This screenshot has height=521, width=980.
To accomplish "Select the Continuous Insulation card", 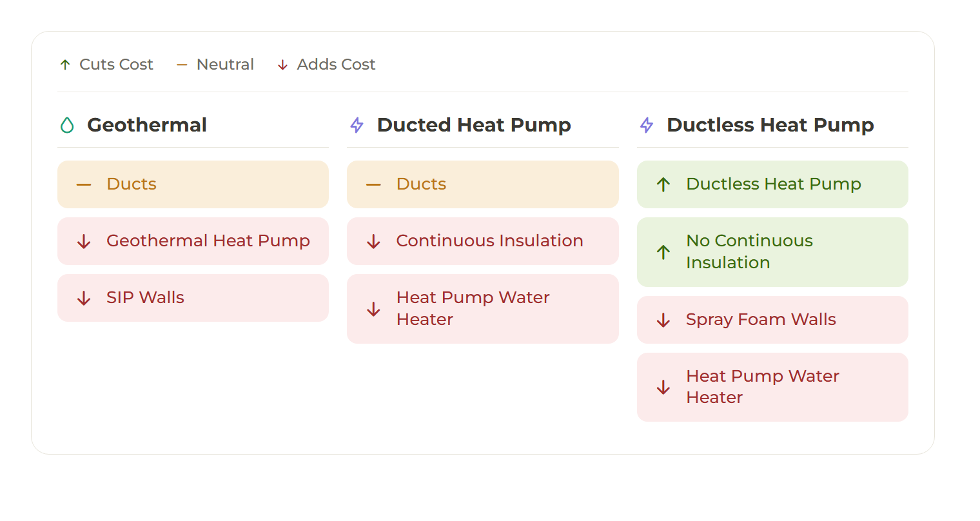I will click(483, 241).
